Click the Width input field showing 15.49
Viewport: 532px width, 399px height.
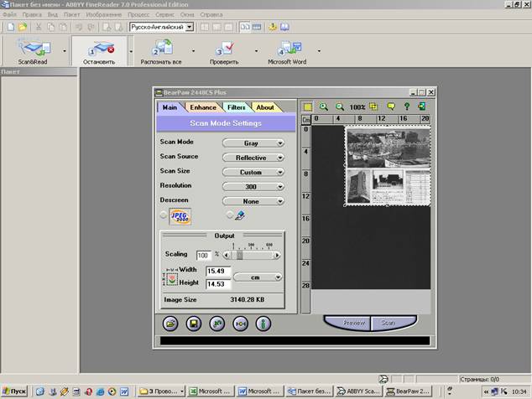pyautogui.click(x=218, y=271)
